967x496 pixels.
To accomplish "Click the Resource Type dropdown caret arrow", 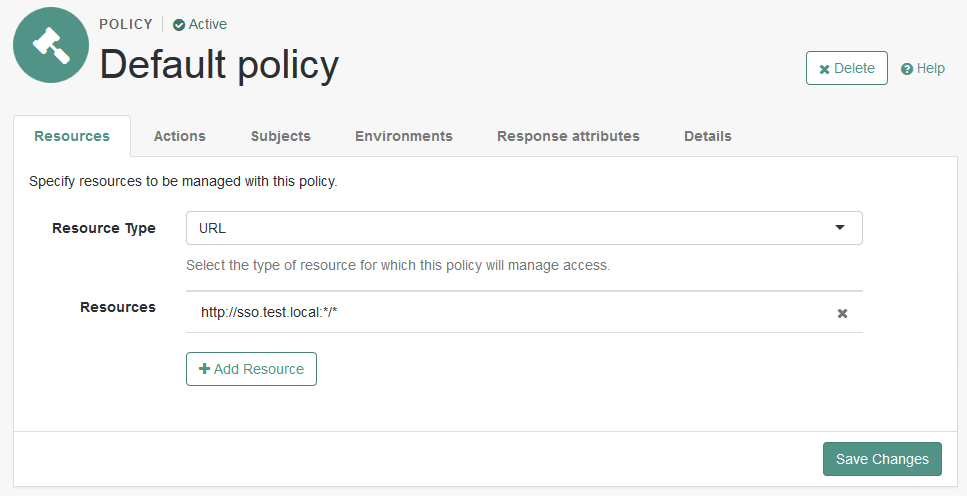I will 840,228.
